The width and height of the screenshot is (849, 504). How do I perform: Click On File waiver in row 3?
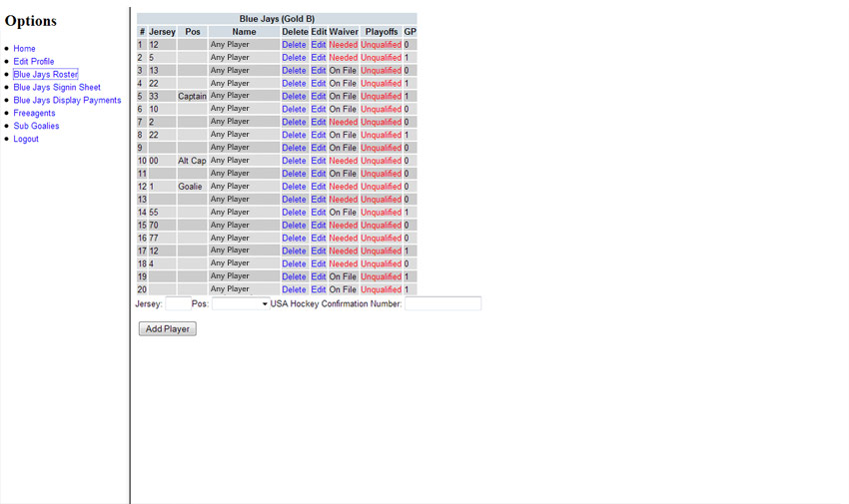[343, 70]
